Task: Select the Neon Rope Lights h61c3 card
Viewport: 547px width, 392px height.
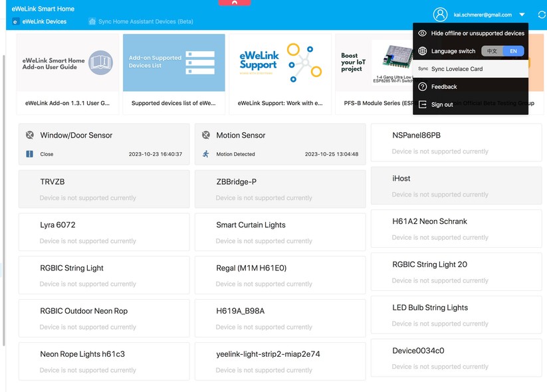Action: pos(104,361)
